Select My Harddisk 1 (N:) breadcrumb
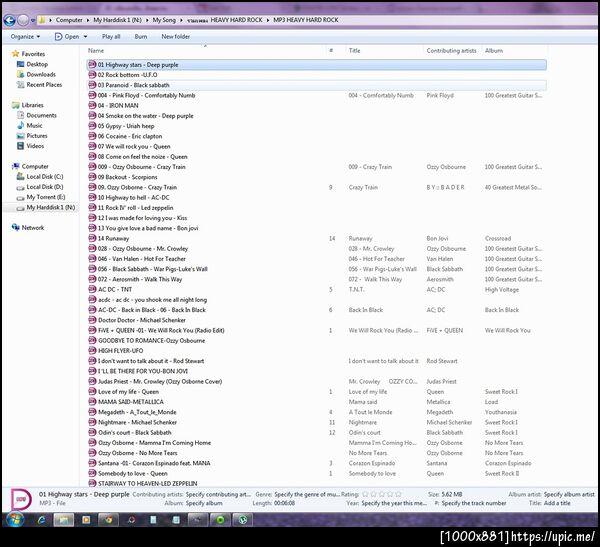 tap(117, 20)
